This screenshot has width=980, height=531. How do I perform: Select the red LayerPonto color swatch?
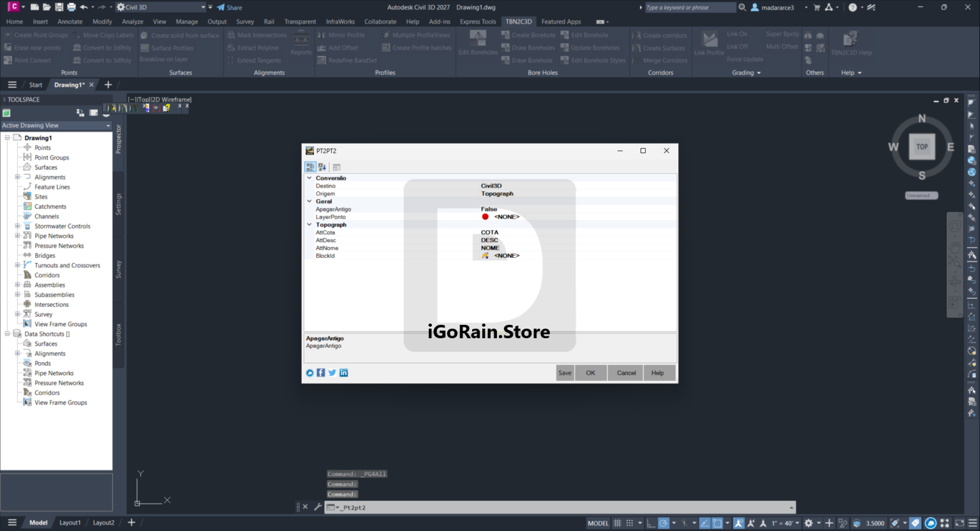[485, 217]
